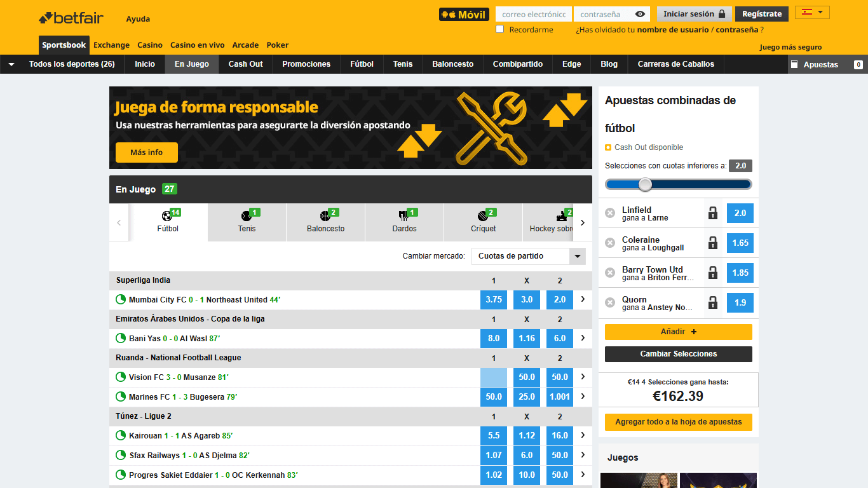The width and height of the screenshot is (868, 488).
Task: Click in the correo electrónico field
Action: click(534, 14)
